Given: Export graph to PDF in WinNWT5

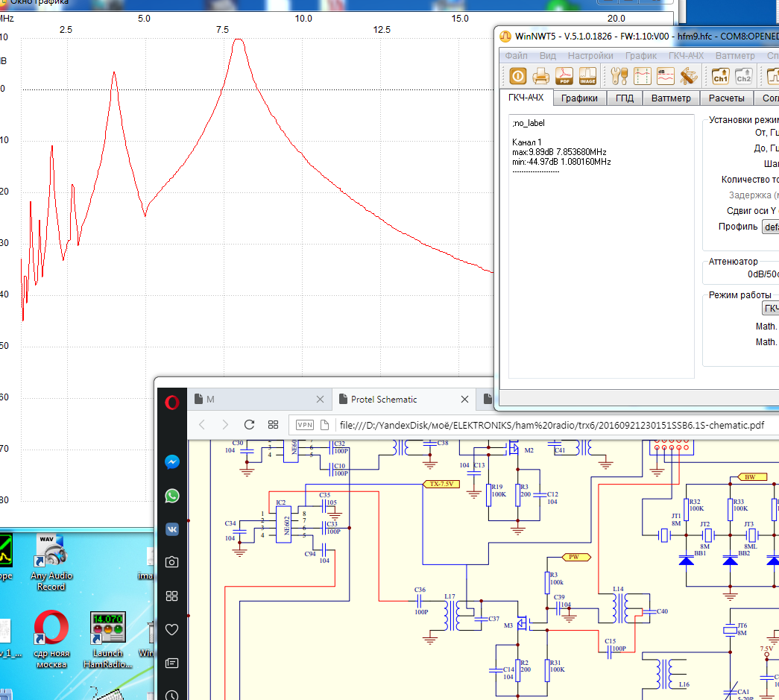Looking at the screenshot, I should 564,77.
